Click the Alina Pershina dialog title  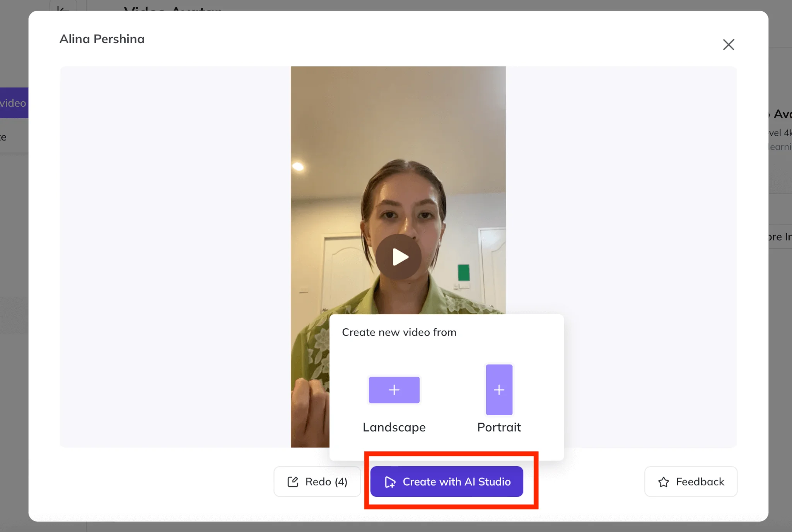point(102,39)
